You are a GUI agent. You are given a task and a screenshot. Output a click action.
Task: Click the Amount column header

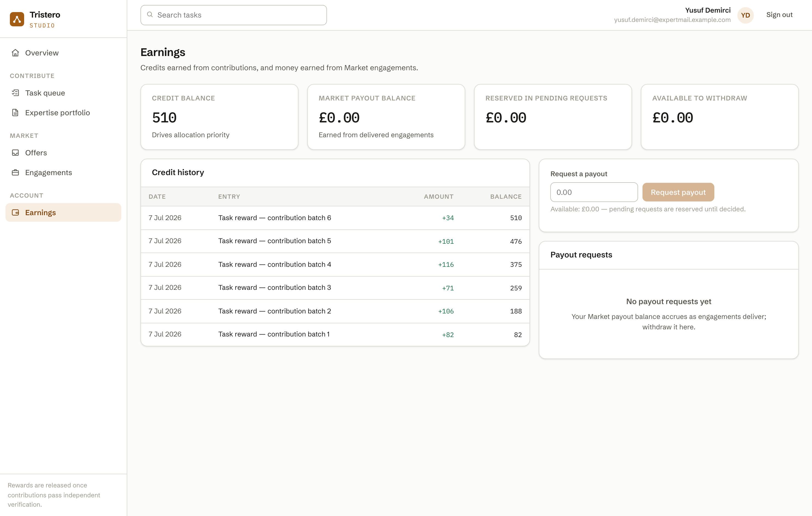(x=438, y=197)
